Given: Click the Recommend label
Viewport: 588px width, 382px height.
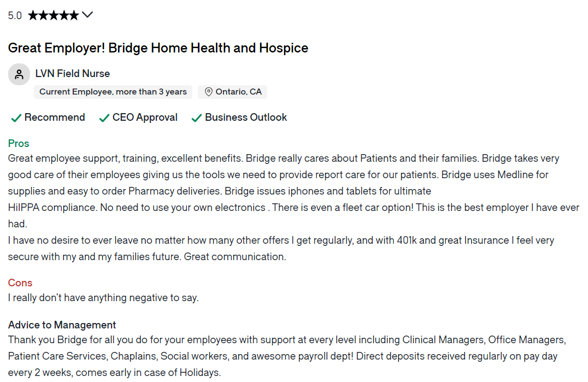Looking at the screenshot, I should (55, 117).
